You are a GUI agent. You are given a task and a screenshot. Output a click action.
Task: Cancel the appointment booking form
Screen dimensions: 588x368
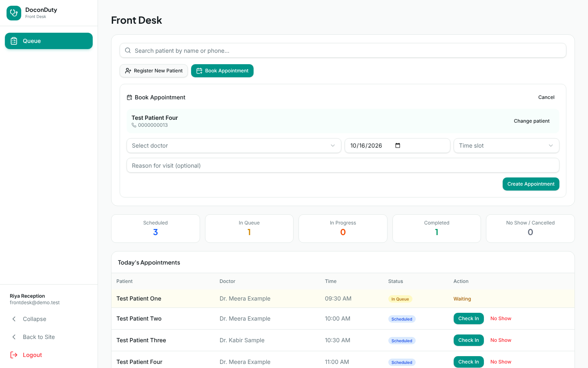pos(546,97)
